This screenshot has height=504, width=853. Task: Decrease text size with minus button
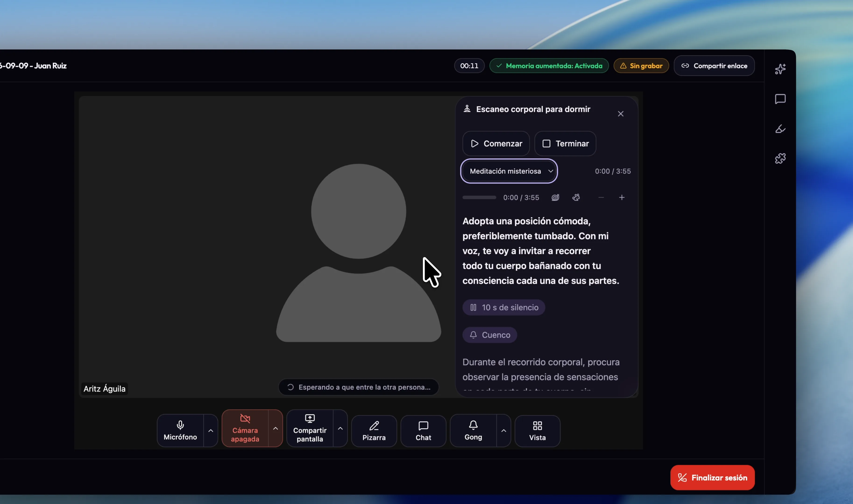click(x=601, y=198)
